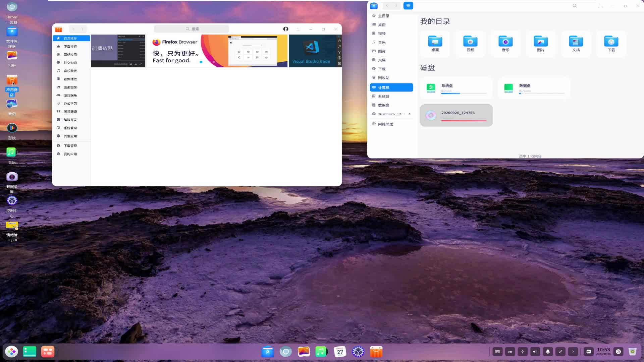Open the power options tray icon

pyautogui.click(x=618, y=352)
